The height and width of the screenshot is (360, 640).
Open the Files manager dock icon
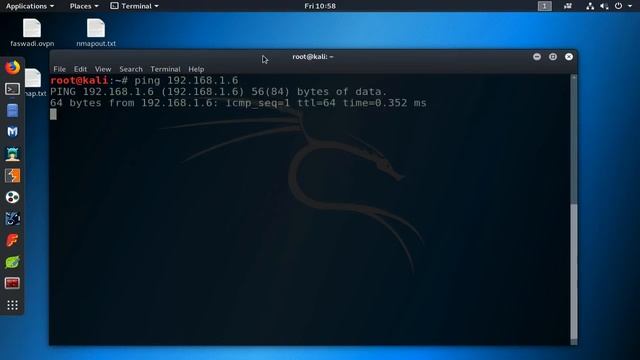click(12, 111)
